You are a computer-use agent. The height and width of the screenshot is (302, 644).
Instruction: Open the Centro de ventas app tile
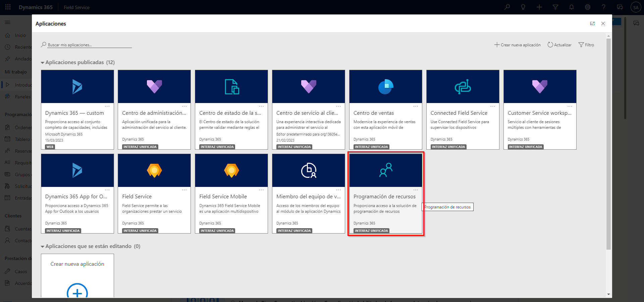386,110
